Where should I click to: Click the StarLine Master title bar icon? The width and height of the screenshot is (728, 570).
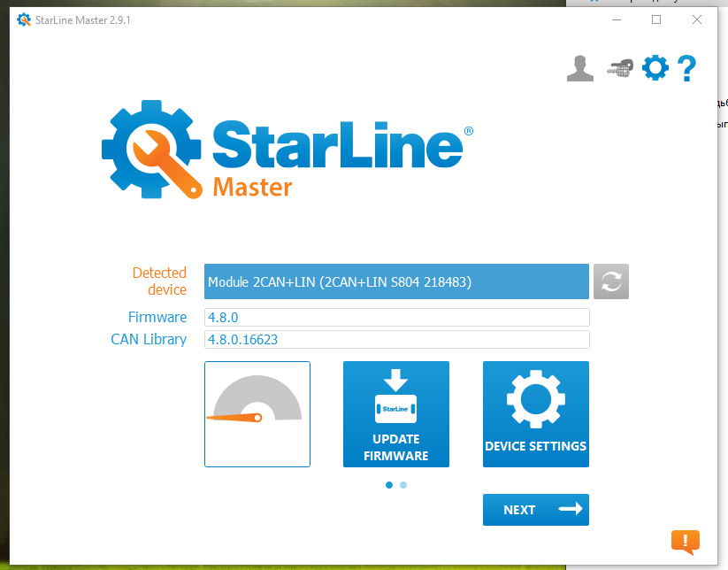pos(24,20)
